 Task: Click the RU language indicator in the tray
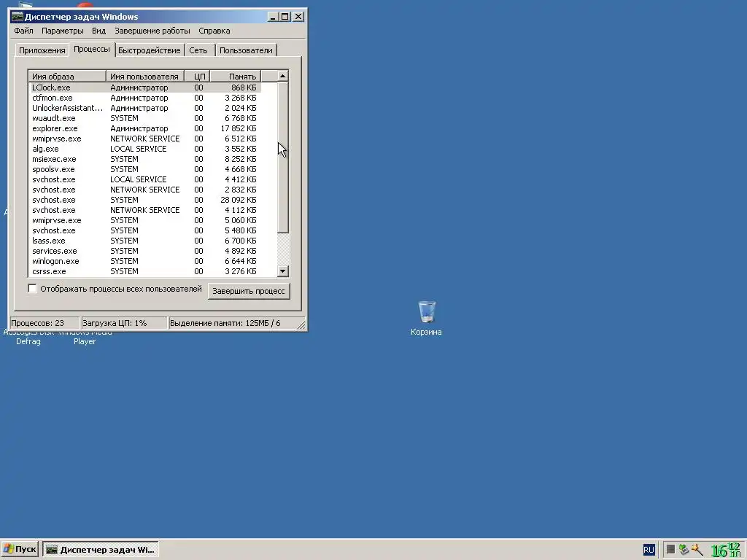[x=649, y=550]
